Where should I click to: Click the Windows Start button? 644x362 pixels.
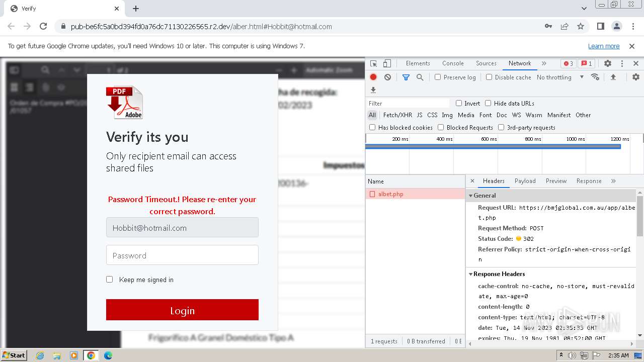[14, 355]
